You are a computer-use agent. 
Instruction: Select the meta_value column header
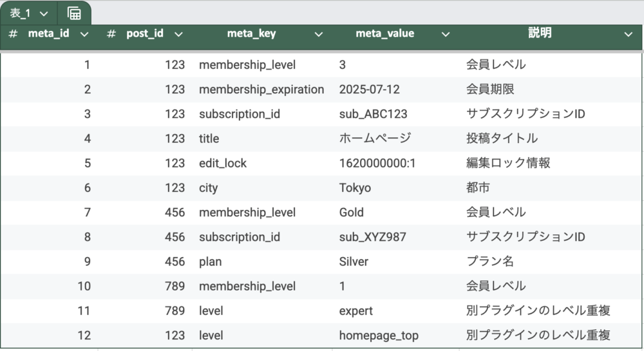pyautogui.click(x=385, y=33)
